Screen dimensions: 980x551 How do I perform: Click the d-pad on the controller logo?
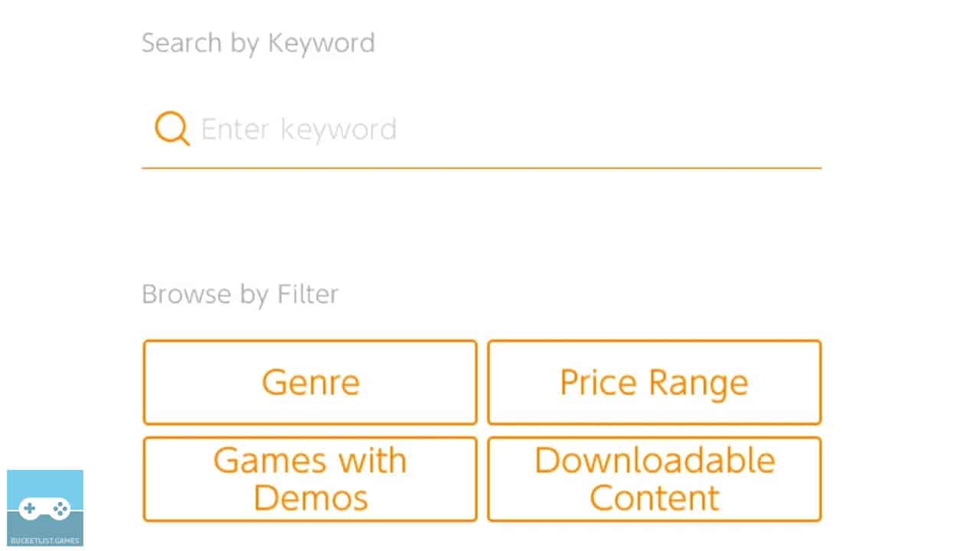(x=31, y=508)
